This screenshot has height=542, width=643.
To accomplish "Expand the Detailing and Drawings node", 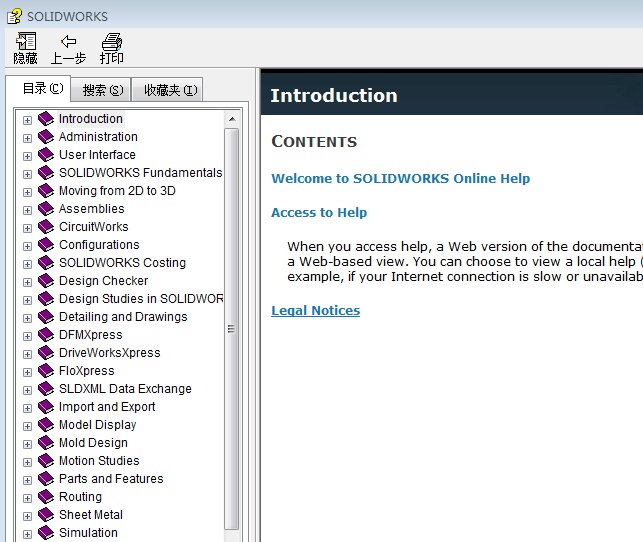I will point(27,319).
